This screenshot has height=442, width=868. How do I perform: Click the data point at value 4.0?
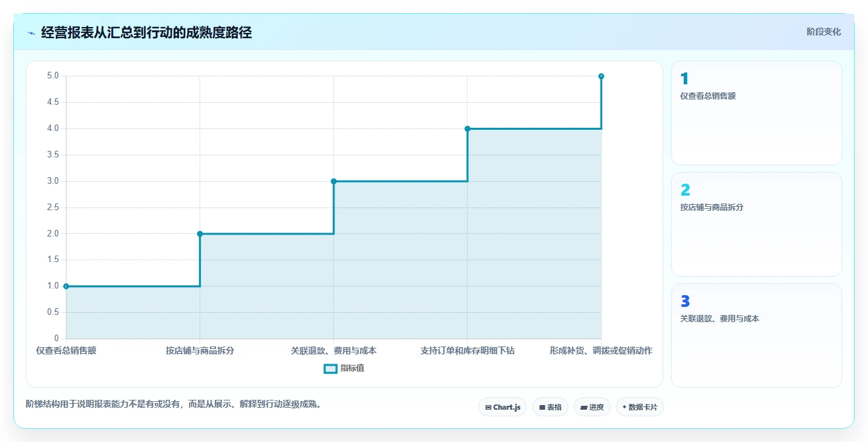tap(468, 128)
